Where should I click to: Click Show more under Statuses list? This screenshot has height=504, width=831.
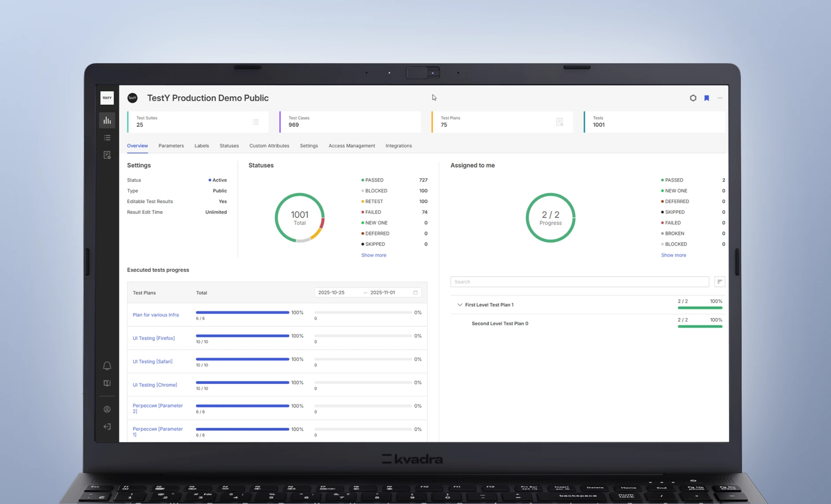tap(373, 255)
